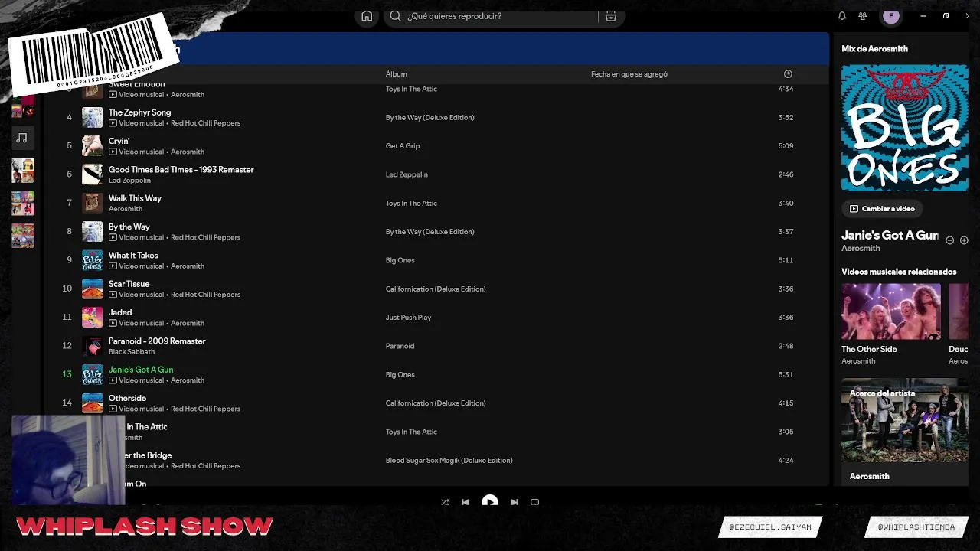Open Paranoid album link in album column
Image resolution: width=980 pixels, height=551 pixels.
[x=400, y=346]
